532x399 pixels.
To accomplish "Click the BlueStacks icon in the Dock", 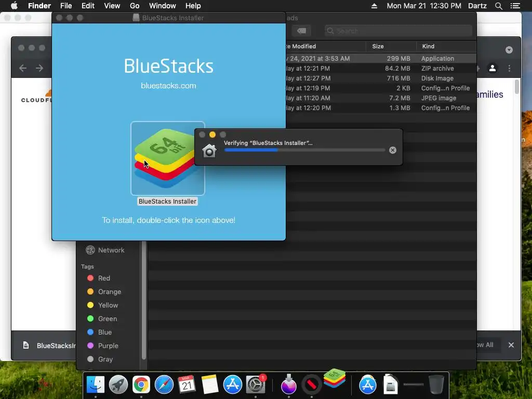I will click(335, 378).
